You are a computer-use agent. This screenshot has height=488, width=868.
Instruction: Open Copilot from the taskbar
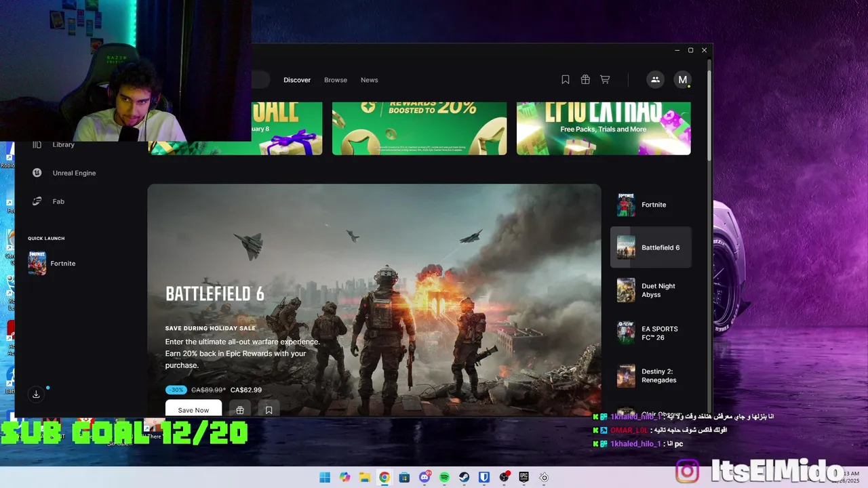(x=344, y=477)
